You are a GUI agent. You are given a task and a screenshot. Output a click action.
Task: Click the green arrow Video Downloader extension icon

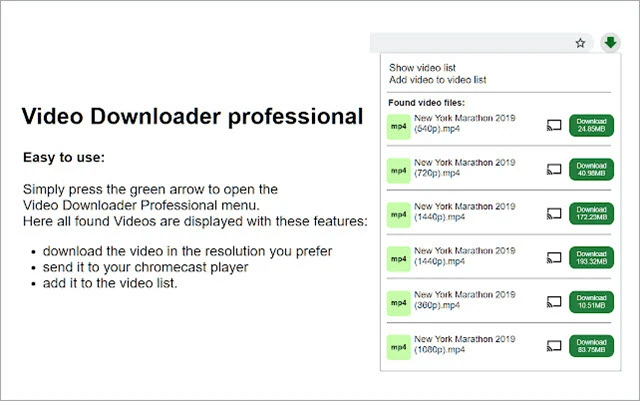tap(610, 43)
